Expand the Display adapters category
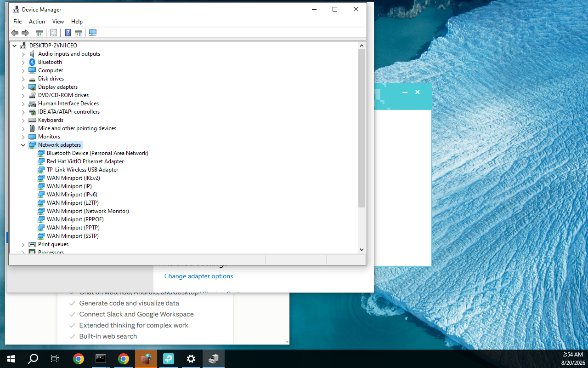 tap(23, 87)
